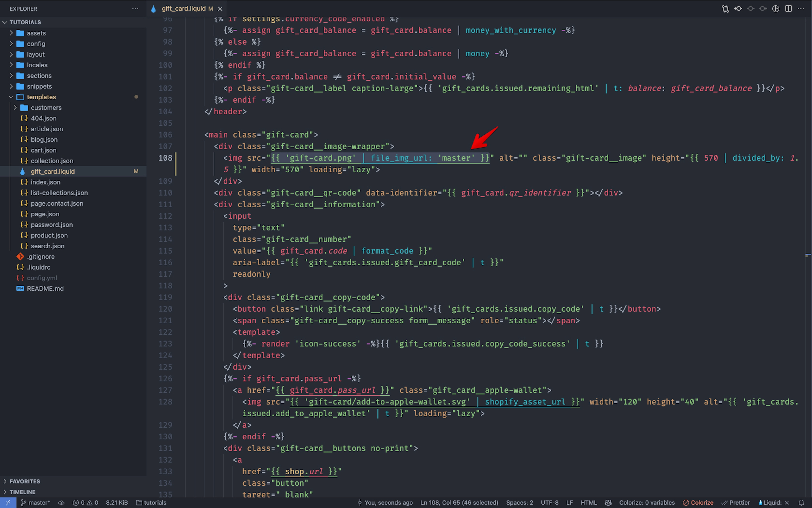Collapse the templates folder

pyautogui.click(x=73, y=97)
